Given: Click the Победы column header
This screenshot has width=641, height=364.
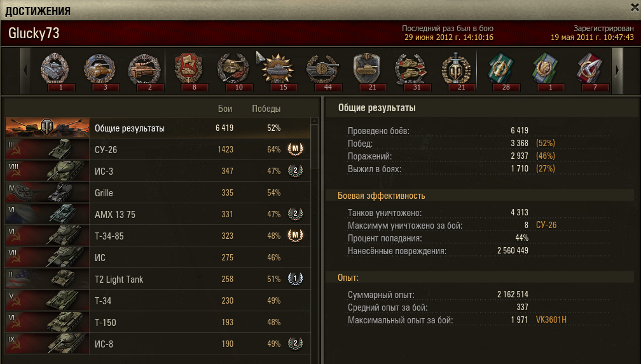Looking at the screenshot, I should click(x=266, y=109).
